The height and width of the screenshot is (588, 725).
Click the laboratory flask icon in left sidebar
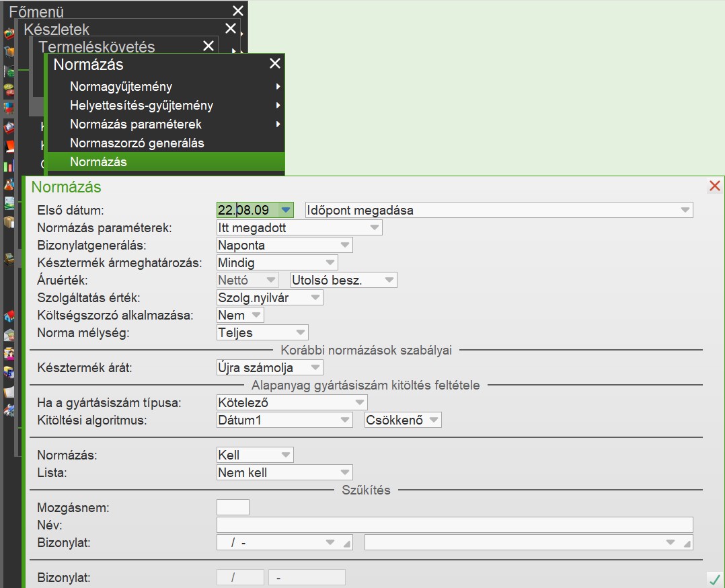(x=9, y=184)
